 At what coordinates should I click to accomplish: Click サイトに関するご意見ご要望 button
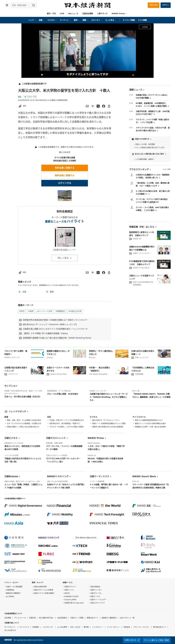click(x=156, y=640)
